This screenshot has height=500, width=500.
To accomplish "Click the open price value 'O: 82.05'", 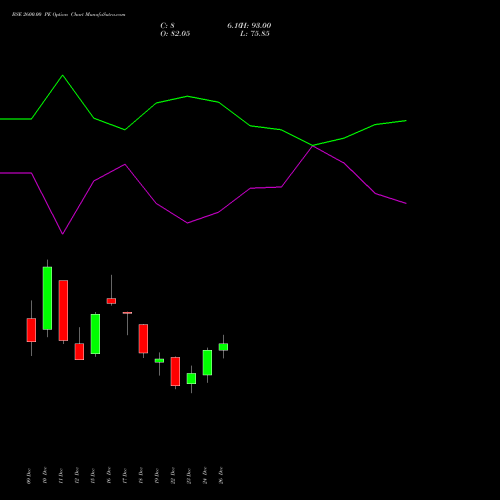I will [x=175, y=34].
